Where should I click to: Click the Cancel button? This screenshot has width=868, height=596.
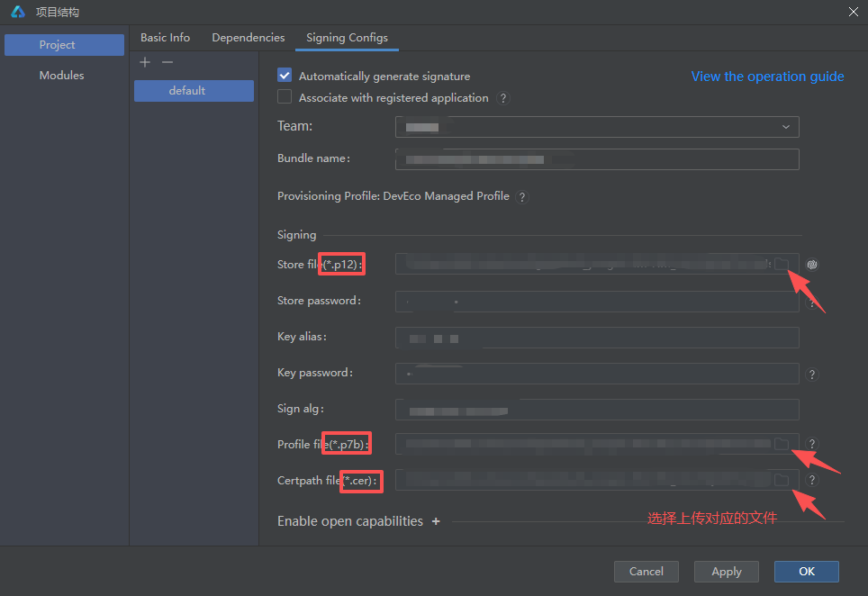(646, 572)
